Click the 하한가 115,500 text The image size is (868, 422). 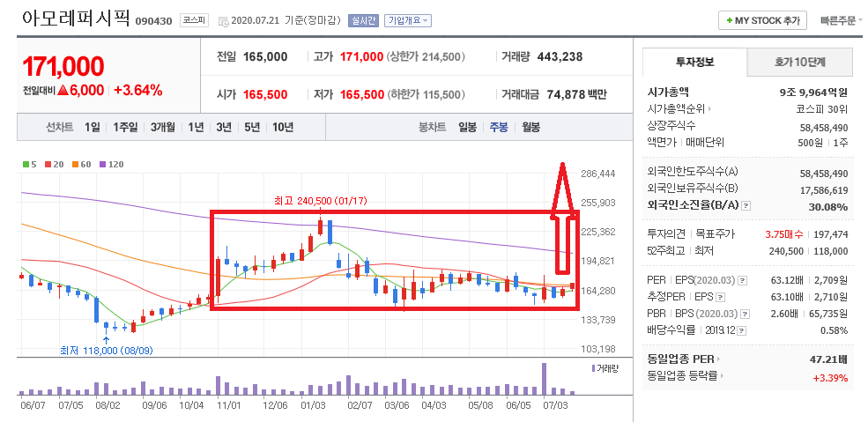(x=426, y=94)
